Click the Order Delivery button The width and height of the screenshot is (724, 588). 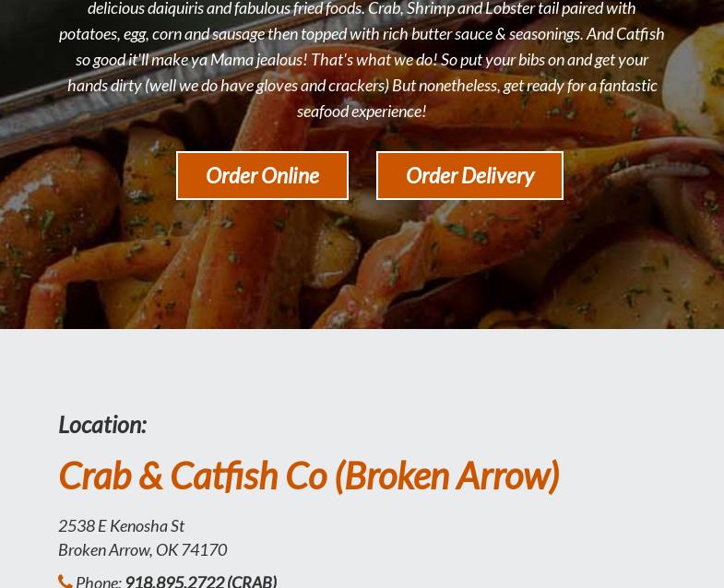469,176
